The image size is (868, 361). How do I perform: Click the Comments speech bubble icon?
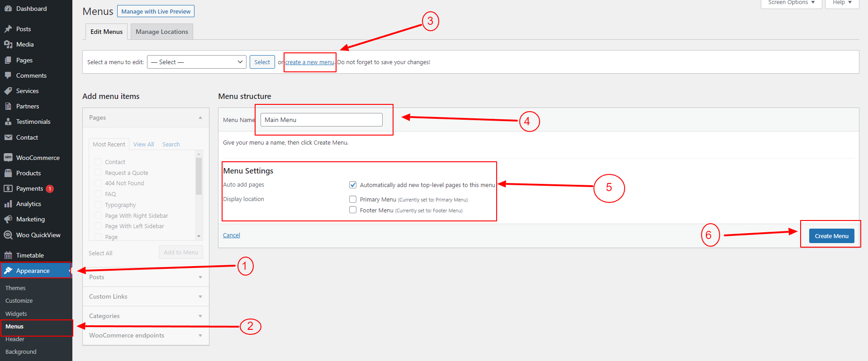[8, 75]
